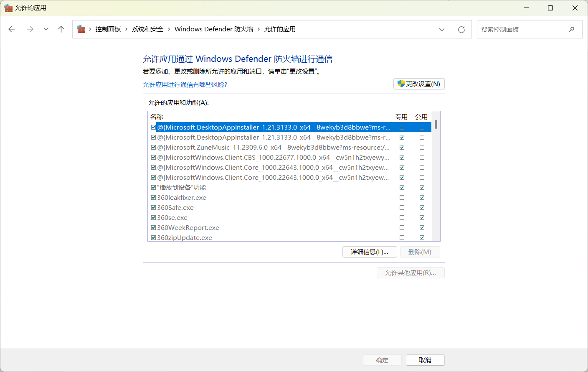This screenshot has width=588, height=372.
Task: Enable the 专用 checkbox for 360Safe.exe
Action: coord(402,207)
